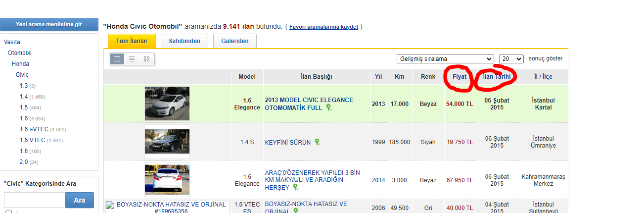Click the İl / İlçe column header

tap(544, 77)
